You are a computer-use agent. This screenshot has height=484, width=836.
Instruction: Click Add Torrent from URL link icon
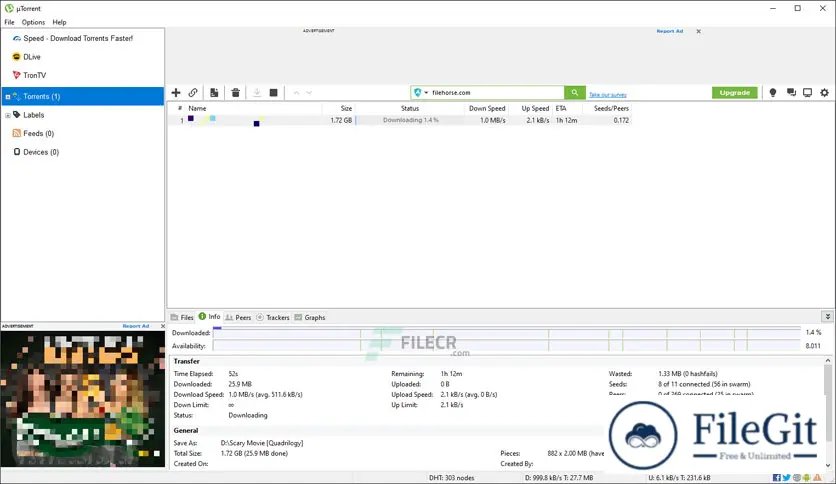point(193,93)
